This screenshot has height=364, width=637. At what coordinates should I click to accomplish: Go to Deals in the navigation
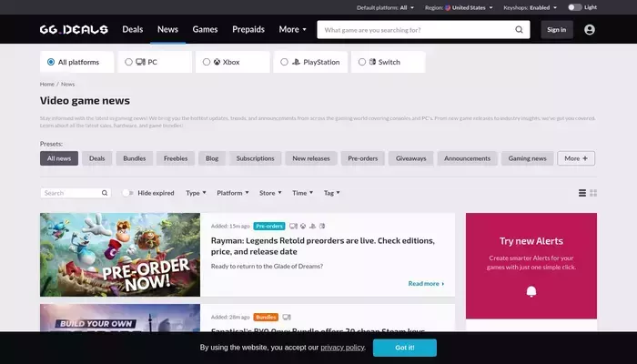133,29
